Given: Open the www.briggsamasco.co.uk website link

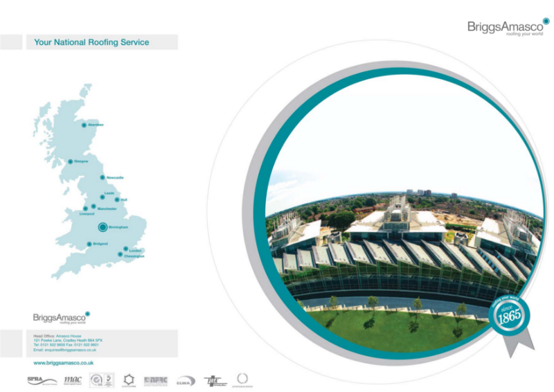Looking at the screenshot, I should click(64, 363).
